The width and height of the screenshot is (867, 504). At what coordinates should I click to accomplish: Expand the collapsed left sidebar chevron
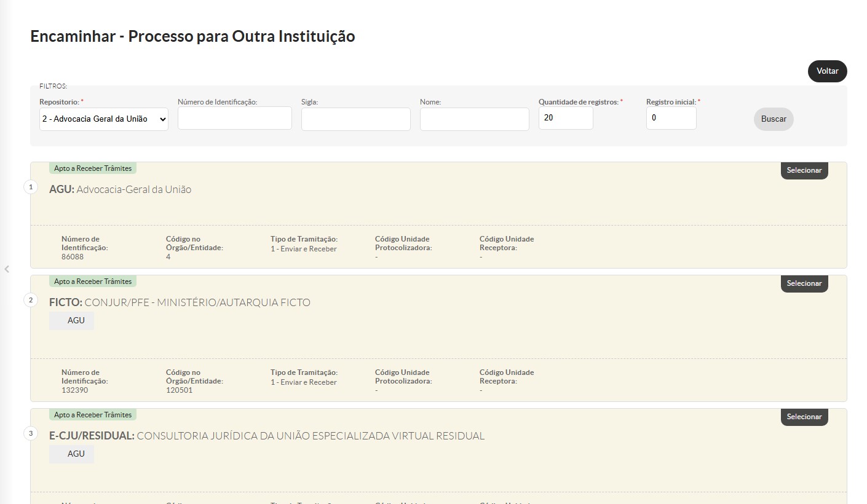(6, 269)
